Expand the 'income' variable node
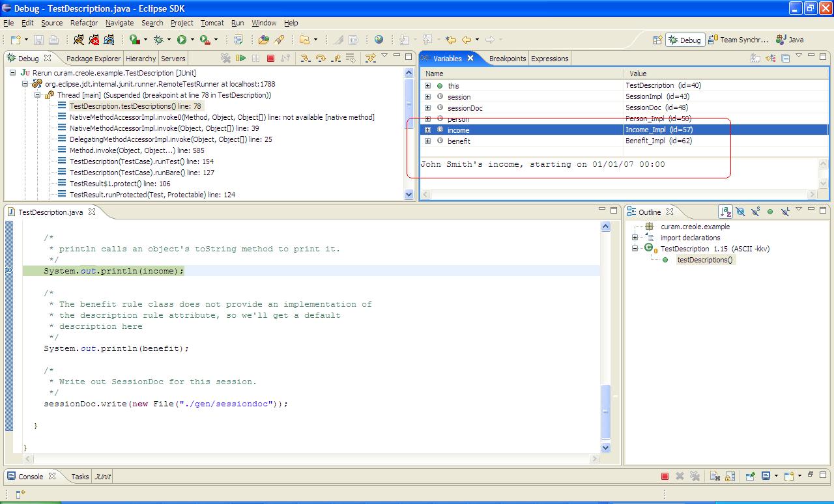Image resolution: width=834 pixels, height=504 pixels. 427,130
